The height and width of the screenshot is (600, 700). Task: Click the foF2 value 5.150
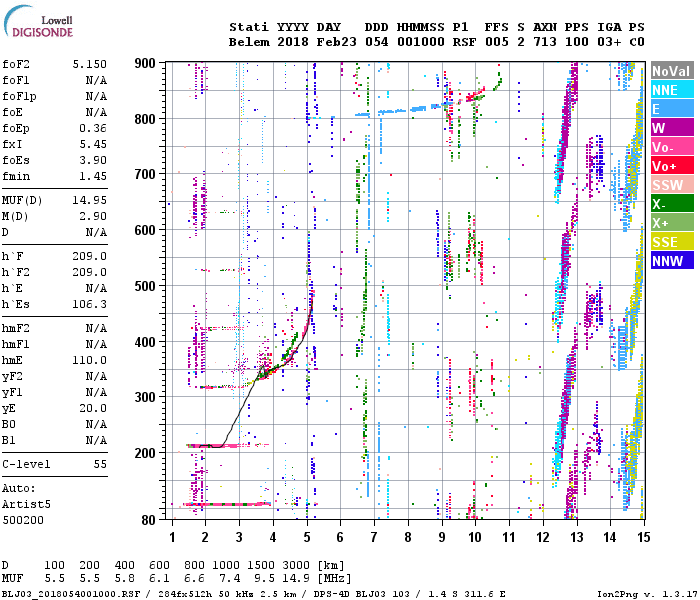click(x=90, y=64)
